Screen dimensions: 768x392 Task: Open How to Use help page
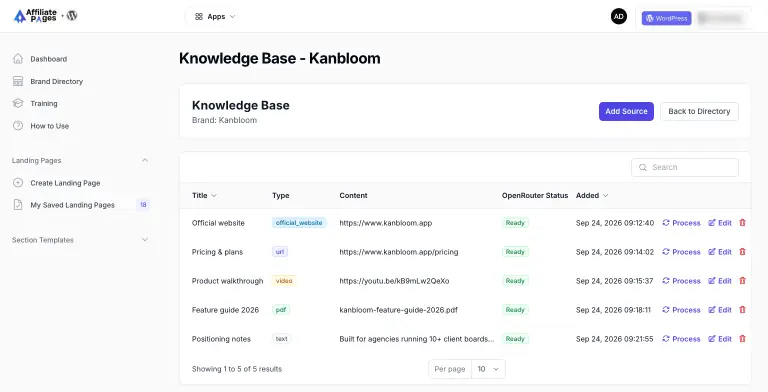49,126
